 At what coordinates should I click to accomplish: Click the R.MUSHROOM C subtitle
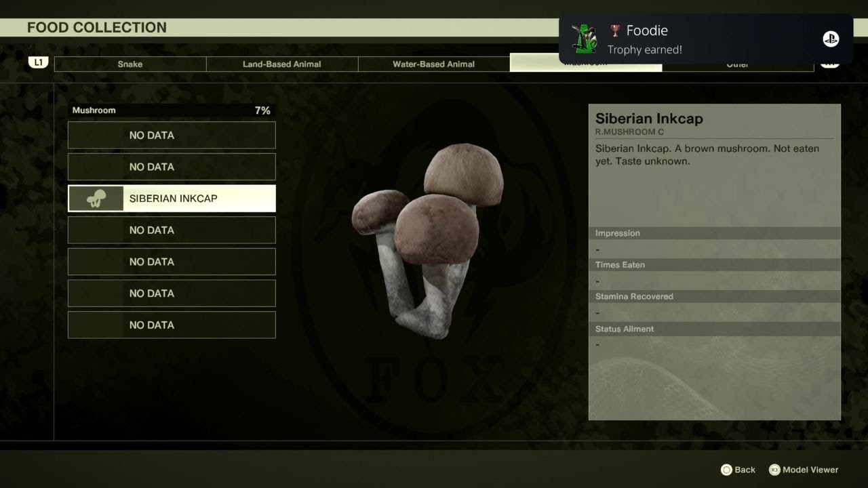(x=629, y=132)
